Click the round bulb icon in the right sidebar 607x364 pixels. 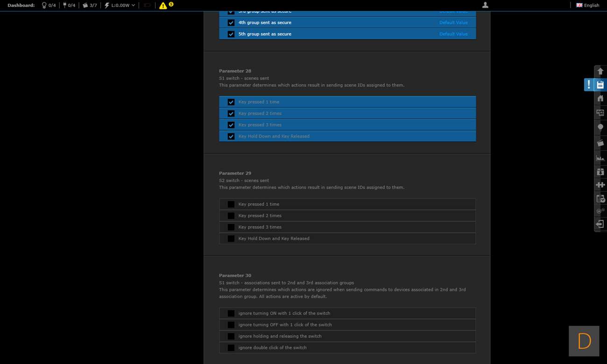click(600, 127)
